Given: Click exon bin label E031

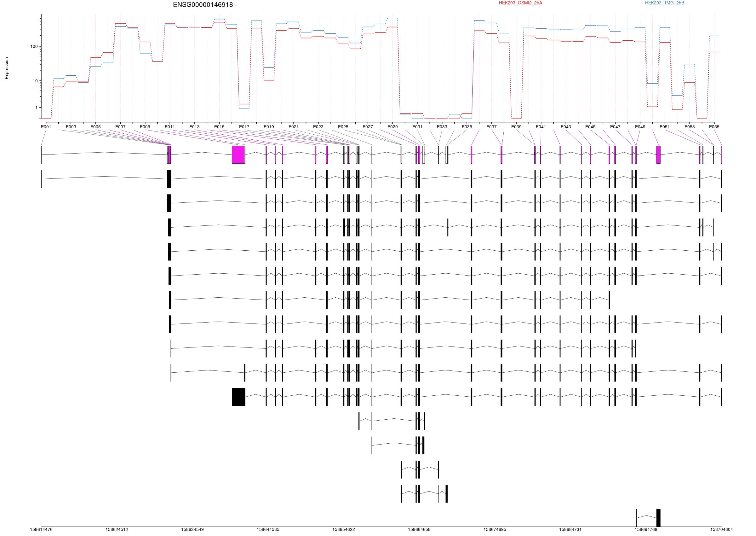Looking at the screenshot, I should point(417,127).
